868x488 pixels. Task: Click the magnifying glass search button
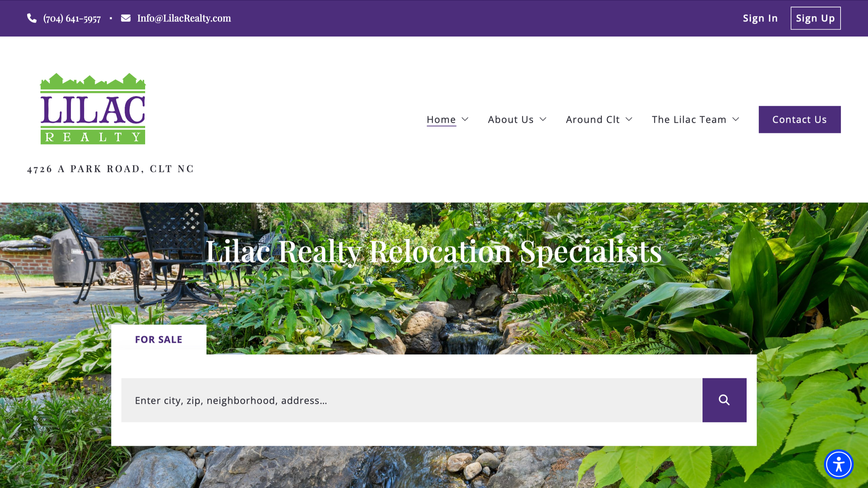[x=724, y=400]
